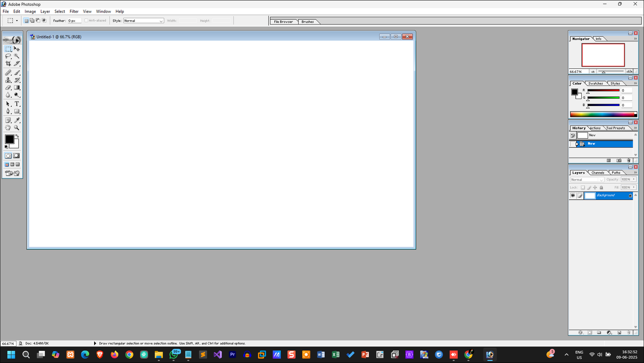
Task: Enable Standard edit mode
Action: click(8, 156)
